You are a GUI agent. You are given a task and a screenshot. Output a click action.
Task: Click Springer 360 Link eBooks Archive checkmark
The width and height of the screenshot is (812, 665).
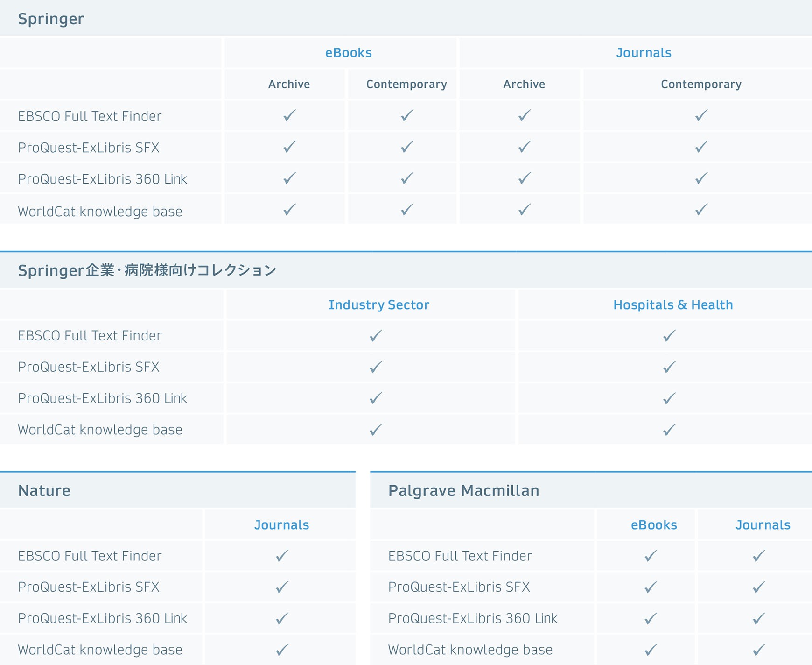tap(290, 178)
